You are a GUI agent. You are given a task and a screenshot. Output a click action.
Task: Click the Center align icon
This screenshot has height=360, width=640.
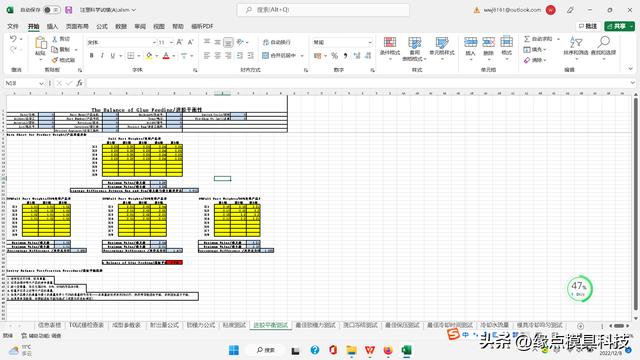pyautogui.click(x=218, y=56)
